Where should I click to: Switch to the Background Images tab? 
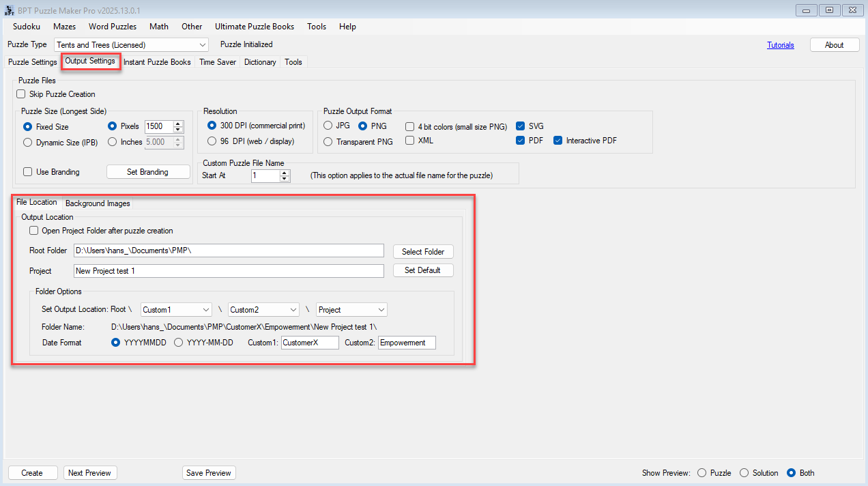98,203
